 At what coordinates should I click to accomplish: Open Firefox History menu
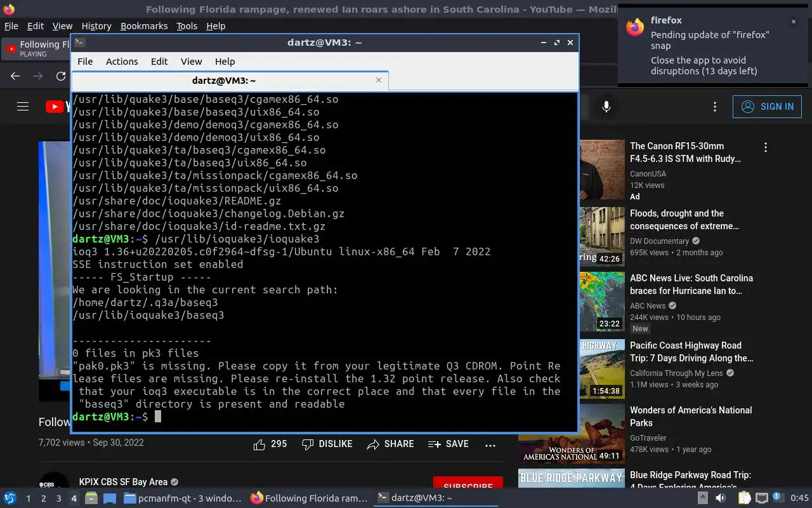point(96,26)
